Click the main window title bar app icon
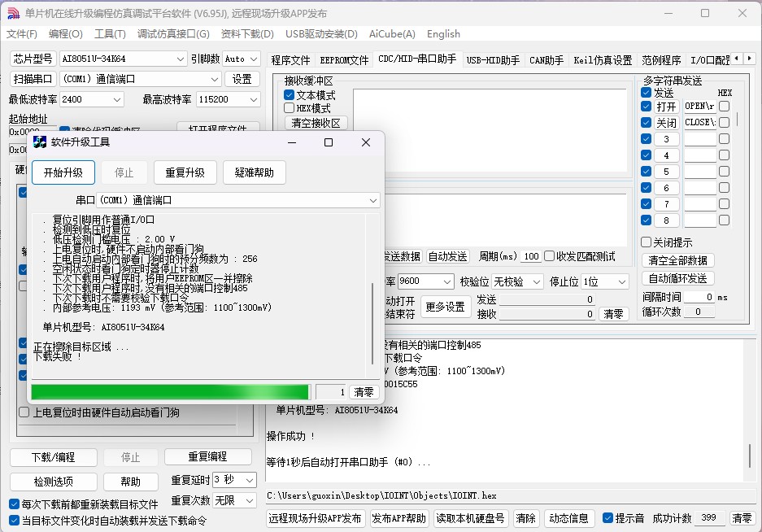Image resolution: width=762 pixels, height=532 pixels. [x=13, y=14]
